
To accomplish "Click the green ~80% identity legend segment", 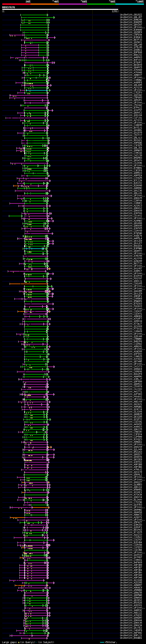I will coord(101,4).
